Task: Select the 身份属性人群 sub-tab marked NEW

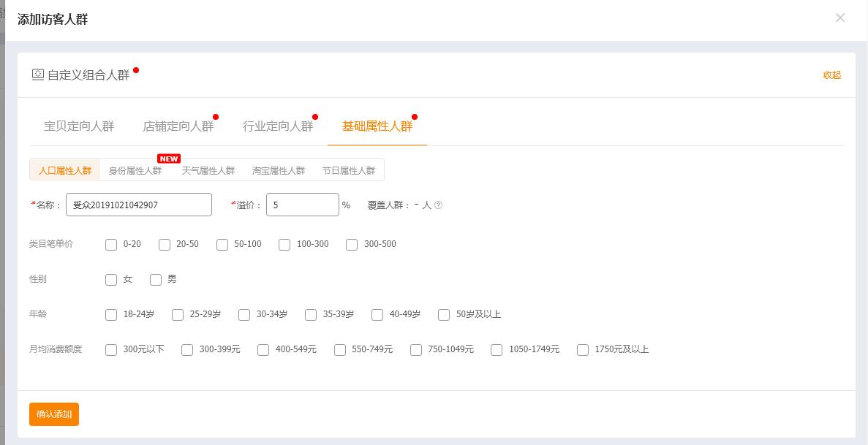Action: point(136,169)
